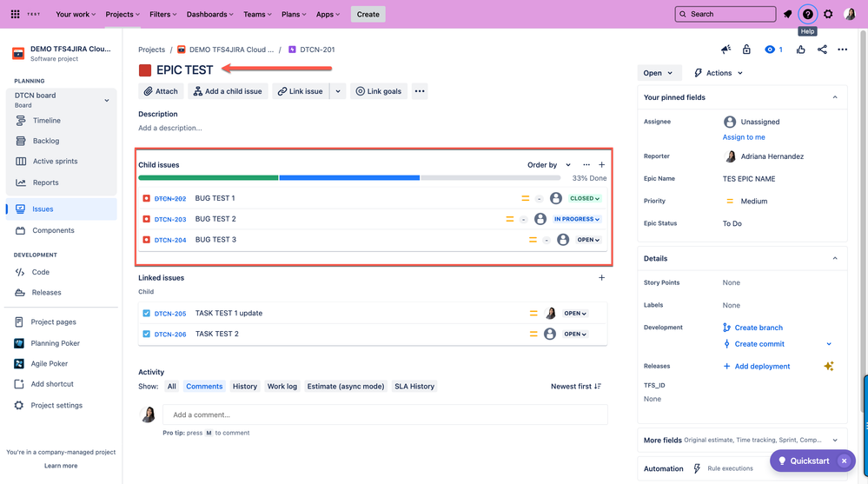Change IN PROGRESS status of DTCN-203
This screenshot has width=868, height=484.
tap(577, 219)
